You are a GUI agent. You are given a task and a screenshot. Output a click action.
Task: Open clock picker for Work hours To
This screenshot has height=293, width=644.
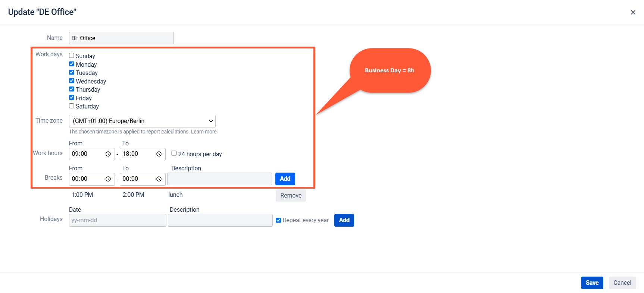pos(159,154)
